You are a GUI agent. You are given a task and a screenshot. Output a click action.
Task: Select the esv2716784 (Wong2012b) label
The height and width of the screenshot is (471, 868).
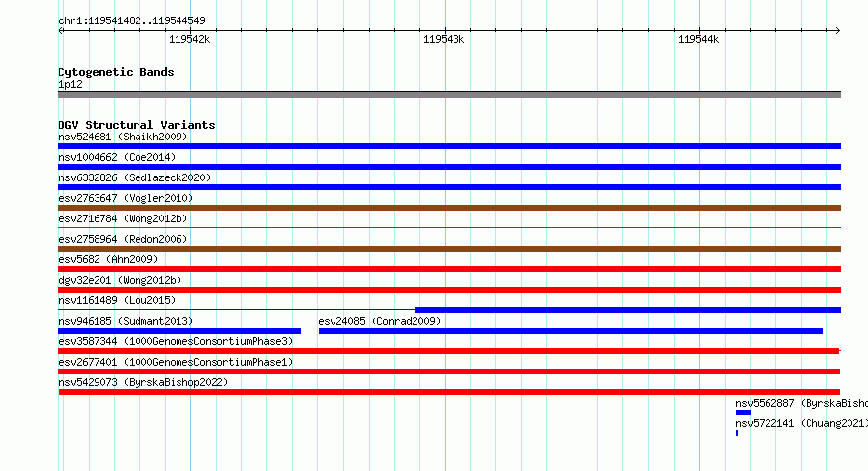point(123,218)
